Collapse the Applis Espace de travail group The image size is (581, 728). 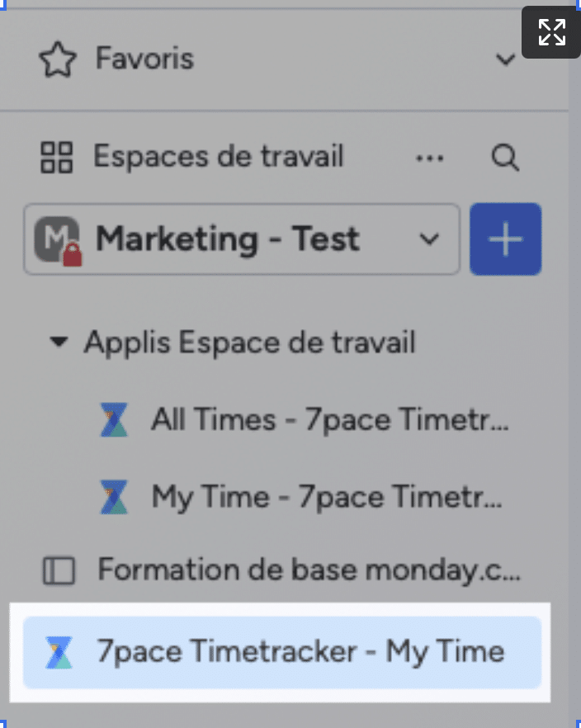(59, 342)
